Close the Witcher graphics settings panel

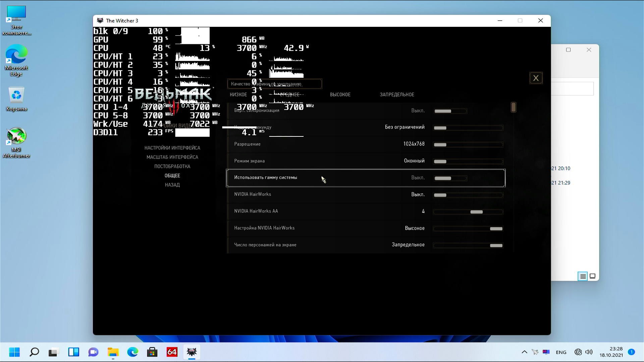click(x=536, y=78)
